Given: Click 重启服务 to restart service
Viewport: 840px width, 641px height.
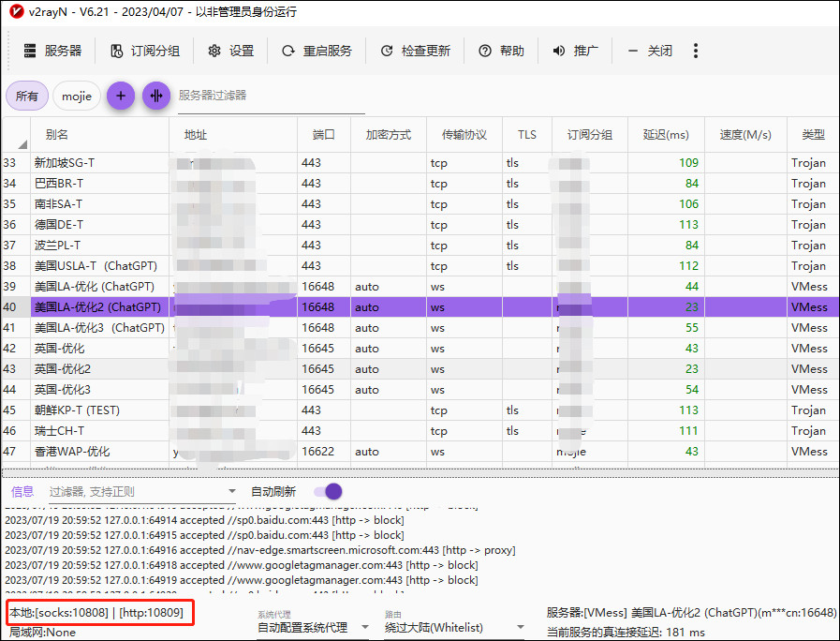Looking at the screenshot, I should coord(317,51).
